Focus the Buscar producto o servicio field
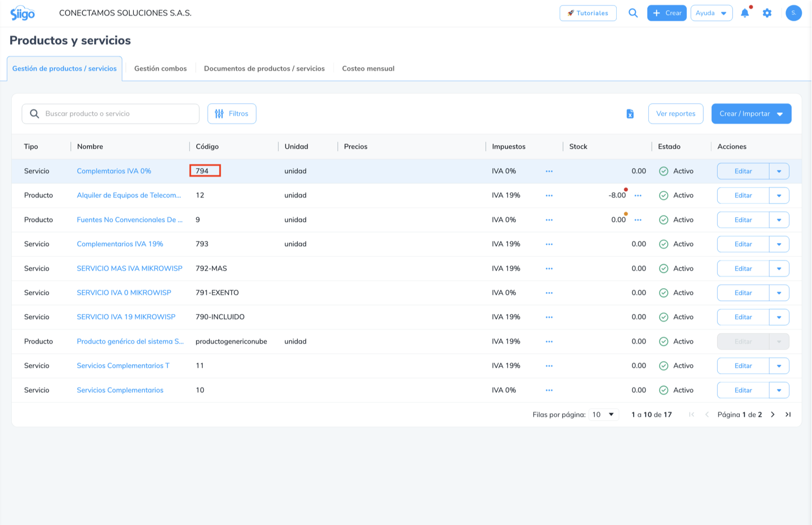The image size is (812, 525). pyautogui.click(x=111, y=113)
